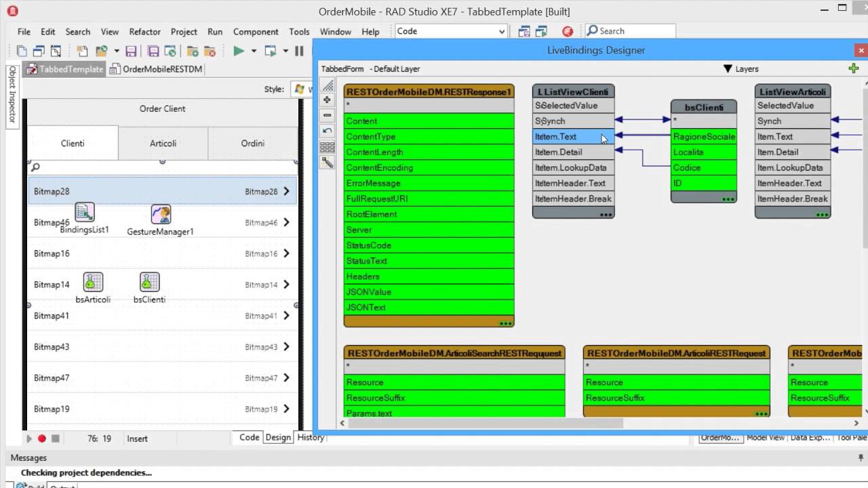Click the Run (green play) toolbar icon
This screenshot has width=868, height=488.
(239, 51)
